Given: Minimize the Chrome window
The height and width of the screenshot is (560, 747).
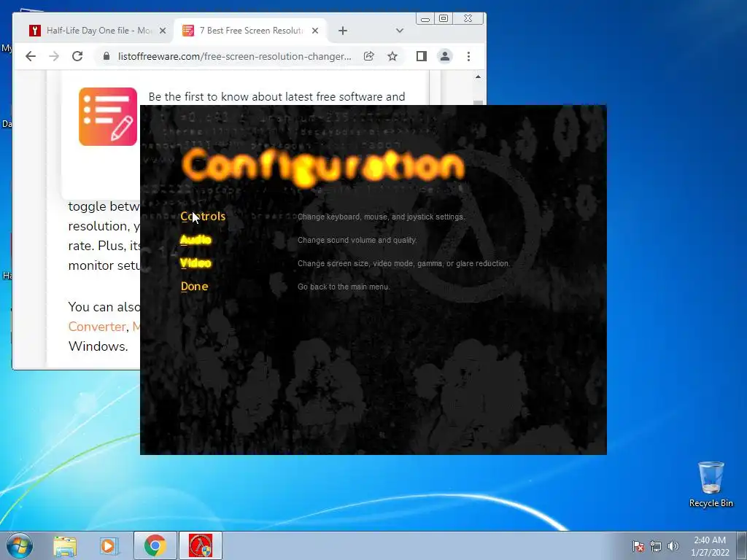Looking at the screenshot, I should click(x=425, y=18).
